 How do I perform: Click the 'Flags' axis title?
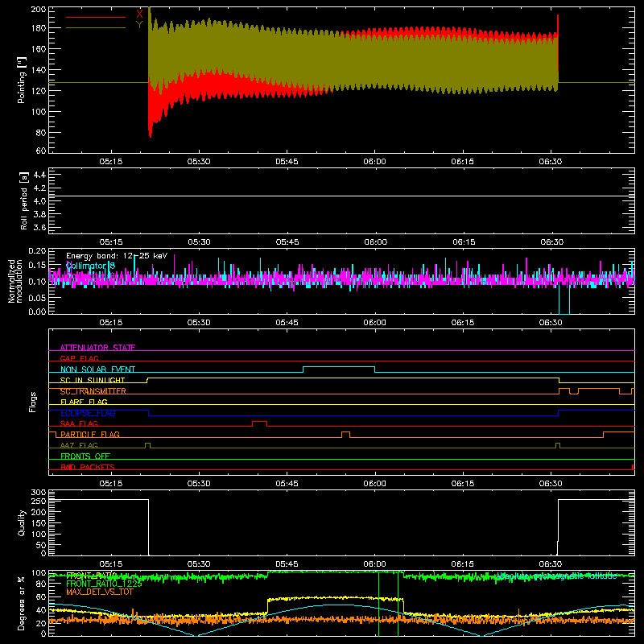(32, 402)
